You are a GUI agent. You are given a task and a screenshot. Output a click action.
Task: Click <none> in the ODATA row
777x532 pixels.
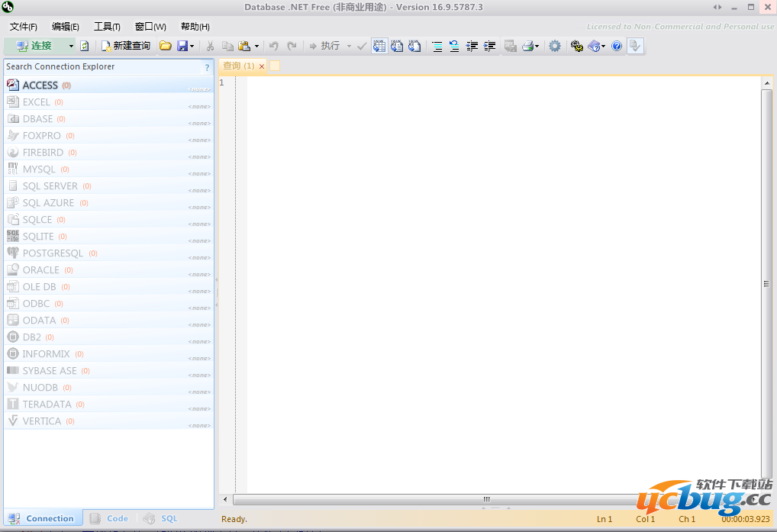coord(199,325)
